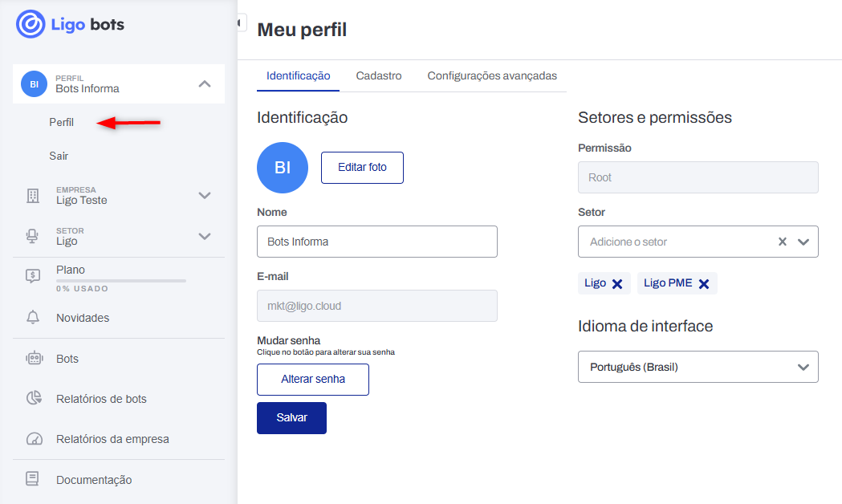Screen dimensions: 842x504
Task: Select the Bots robot icon in sidebar
Action: (32, 359)
